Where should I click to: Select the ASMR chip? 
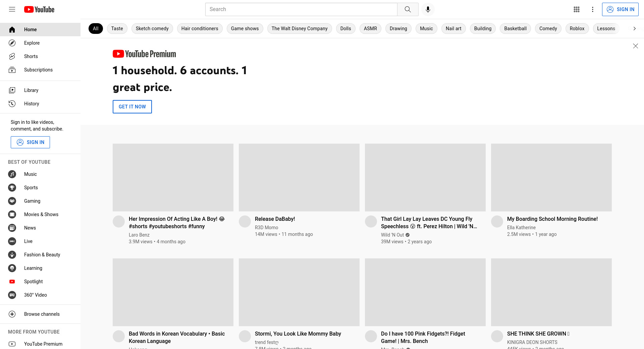click(x=370, y=29)
